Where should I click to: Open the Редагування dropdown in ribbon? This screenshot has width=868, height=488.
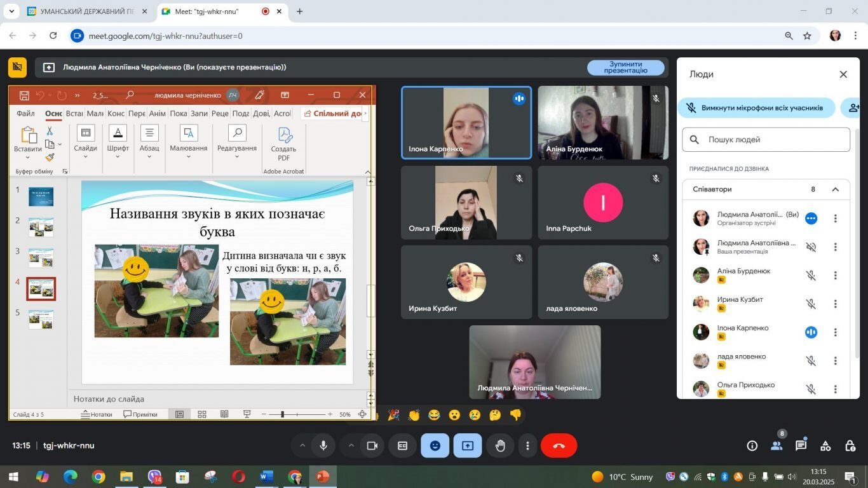237,143
